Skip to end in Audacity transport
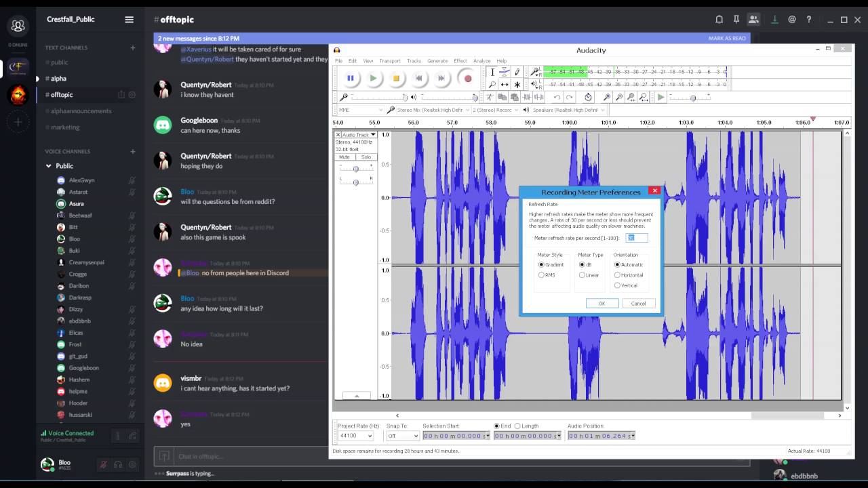 click(x=441, y=78)
